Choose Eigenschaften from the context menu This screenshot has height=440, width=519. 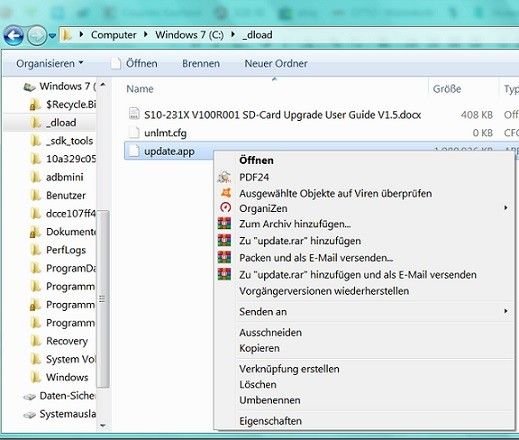[270, 421]
